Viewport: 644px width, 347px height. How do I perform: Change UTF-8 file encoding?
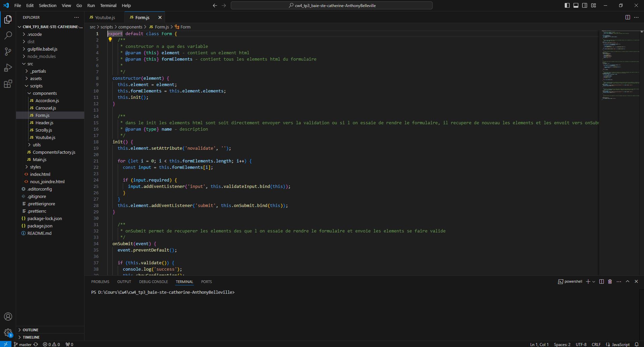point(581,344)
